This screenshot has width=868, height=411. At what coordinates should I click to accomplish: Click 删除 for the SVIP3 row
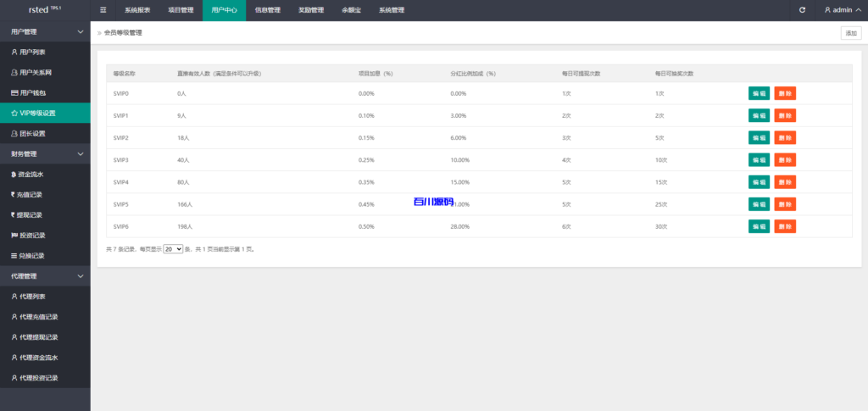[785, 160]
